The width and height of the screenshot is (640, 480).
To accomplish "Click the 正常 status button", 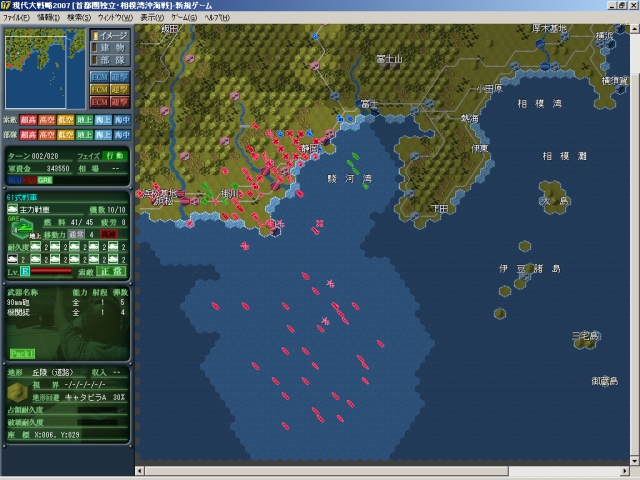I will click(x=111, y=271).
